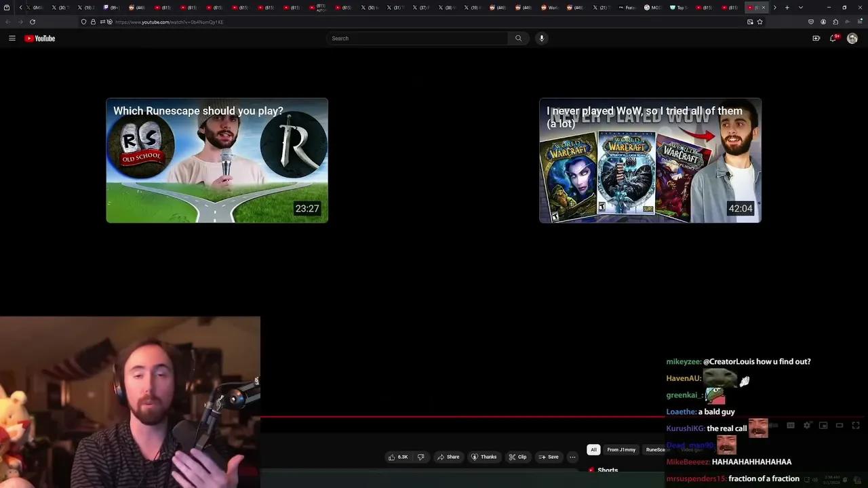Select the From J1mmy filter chip
Viewport: 868px width, 488px height.
coord(621,449)
